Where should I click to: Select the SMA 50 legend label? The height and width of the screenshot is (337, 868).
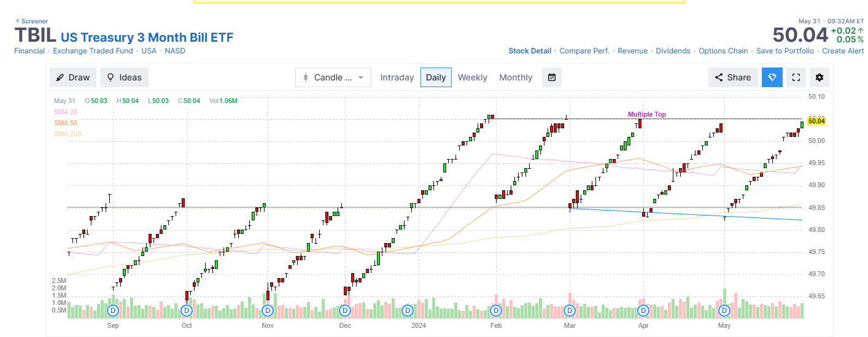pos(66,123)
